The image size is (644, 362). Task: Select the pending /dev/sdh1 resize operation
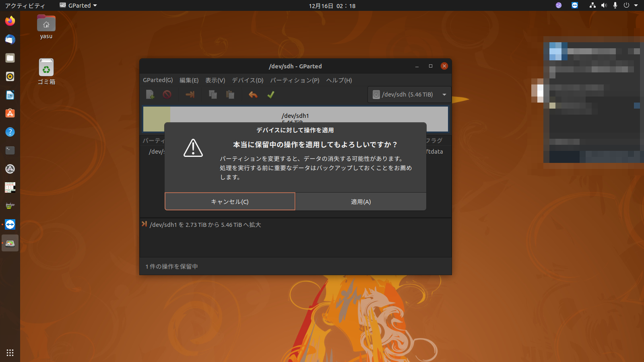(x=205, y=225)
